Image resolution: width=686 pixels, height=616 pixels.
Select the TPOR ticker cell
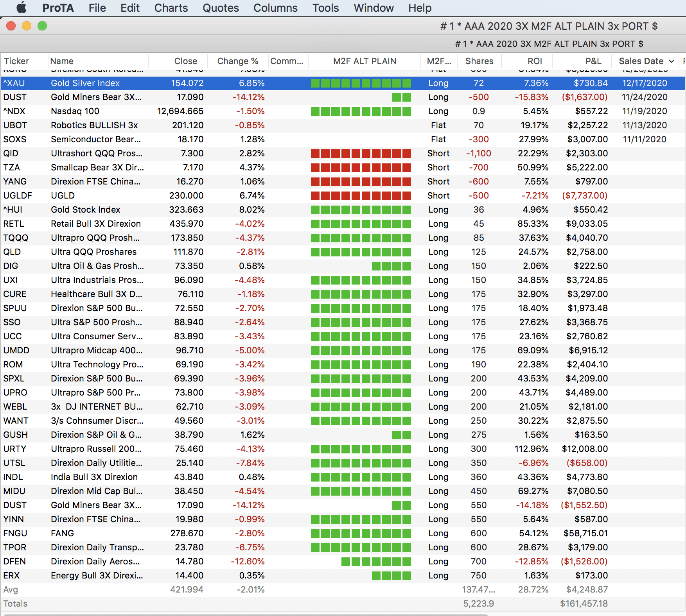coord(15,547)
